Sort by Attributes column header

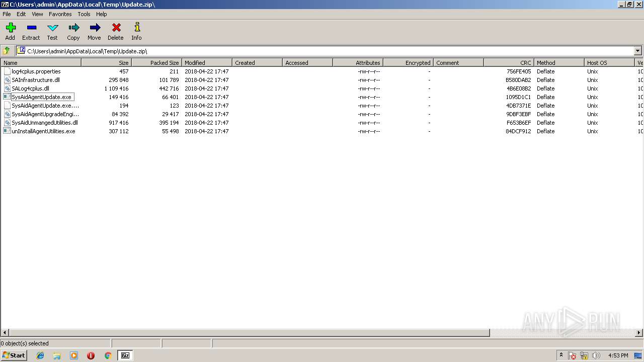click(x=358, y=63)
